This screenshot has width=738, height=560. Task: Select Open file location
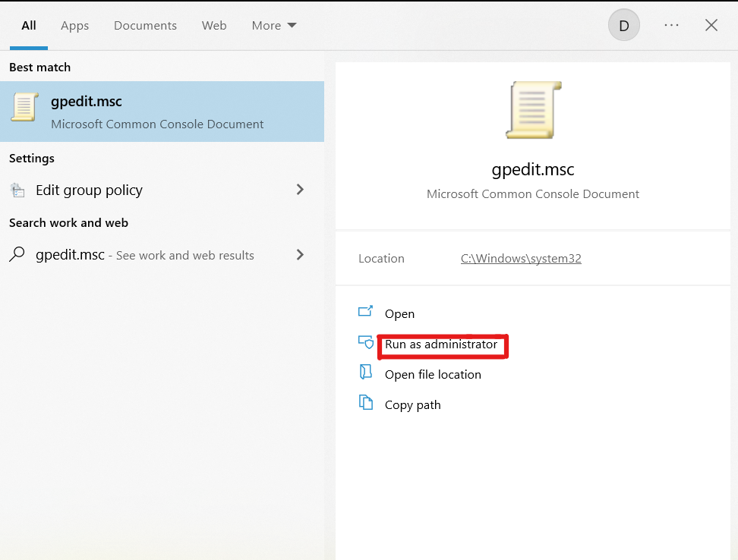[433, 375]
